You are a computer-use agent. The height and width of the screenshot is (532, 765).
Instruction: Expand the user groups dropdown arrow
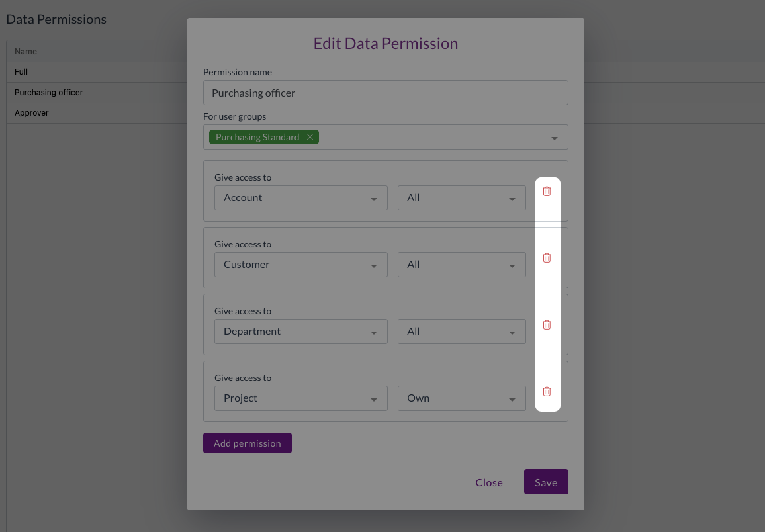coord(554,138)
